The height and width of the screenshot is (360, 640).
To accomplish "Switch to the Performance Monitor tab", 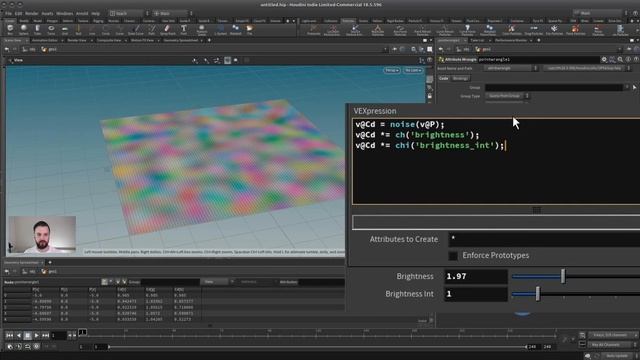I will [x=511, y=40].
